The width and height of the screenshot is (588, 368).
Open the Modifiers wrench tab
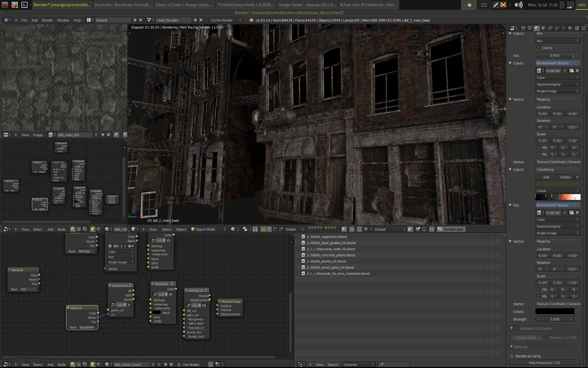pyautogui.click(x=557, y=28)
